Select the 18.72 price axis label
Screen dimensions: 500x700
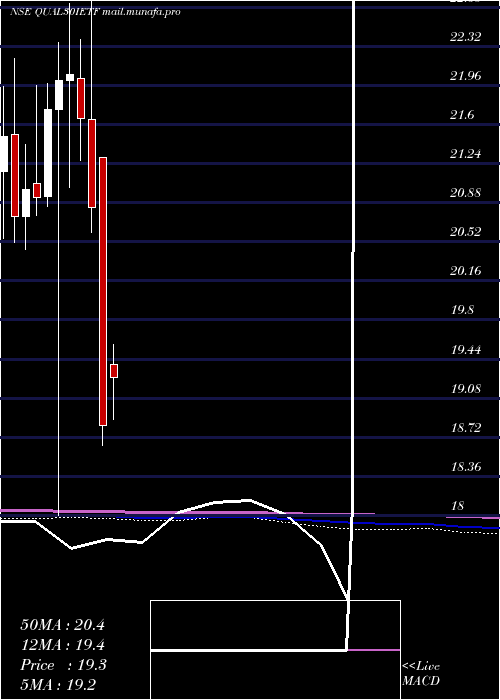tap(465, 428)
